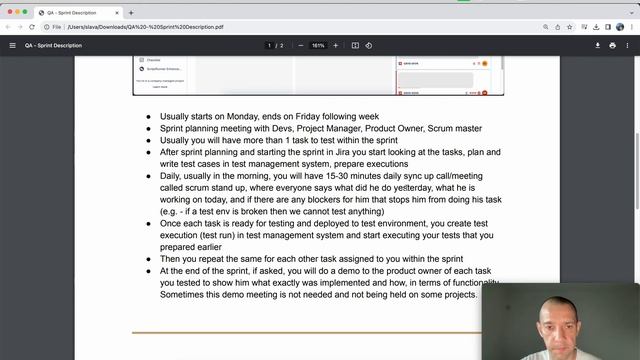Download the PDF from viewer toolbar
Viewport: 640px width, 360px height.
(598, 46)
